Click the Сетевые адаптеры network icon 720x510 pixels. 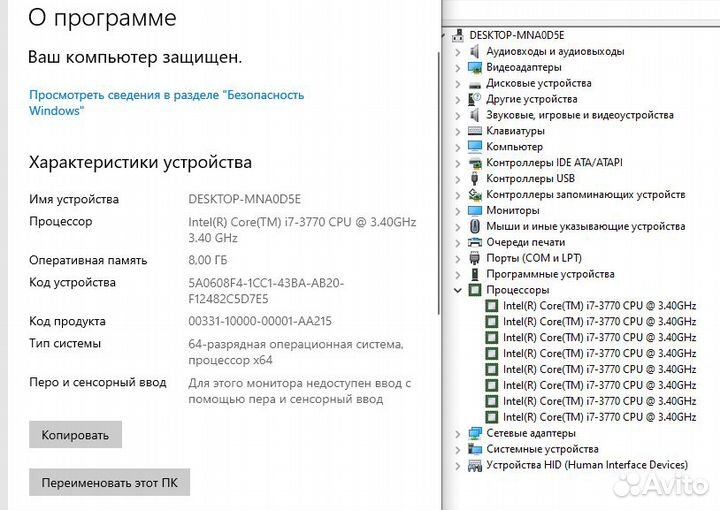coord(475,433)
